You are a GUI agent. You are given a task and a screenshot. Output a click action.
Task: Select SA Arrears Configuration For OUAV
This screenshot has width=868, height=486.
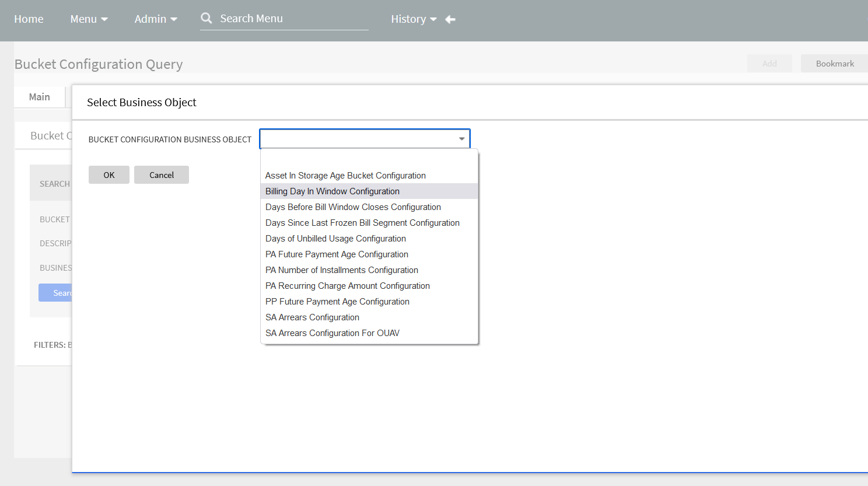pos(332,333)
